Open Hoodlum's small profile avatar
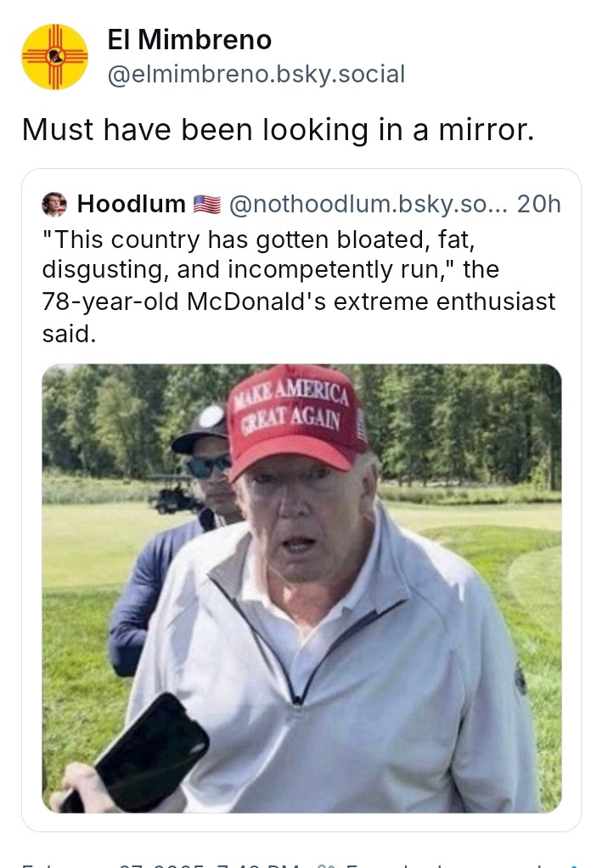Image resolution: width=602 pixels, height=868 pixels. [54, 205]
